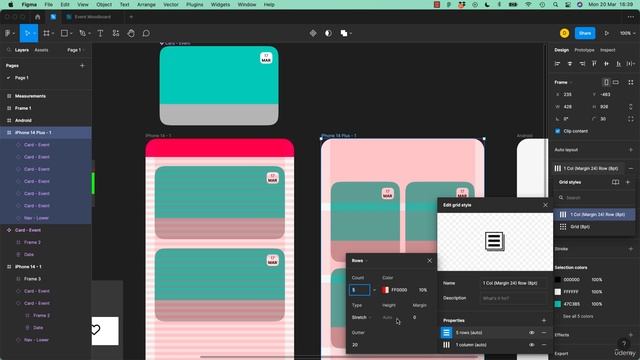Image resolution: width=640 pixels, height=360 pixels.
Task: Click the Use as mask icon
Action: (x=328, y=33)
